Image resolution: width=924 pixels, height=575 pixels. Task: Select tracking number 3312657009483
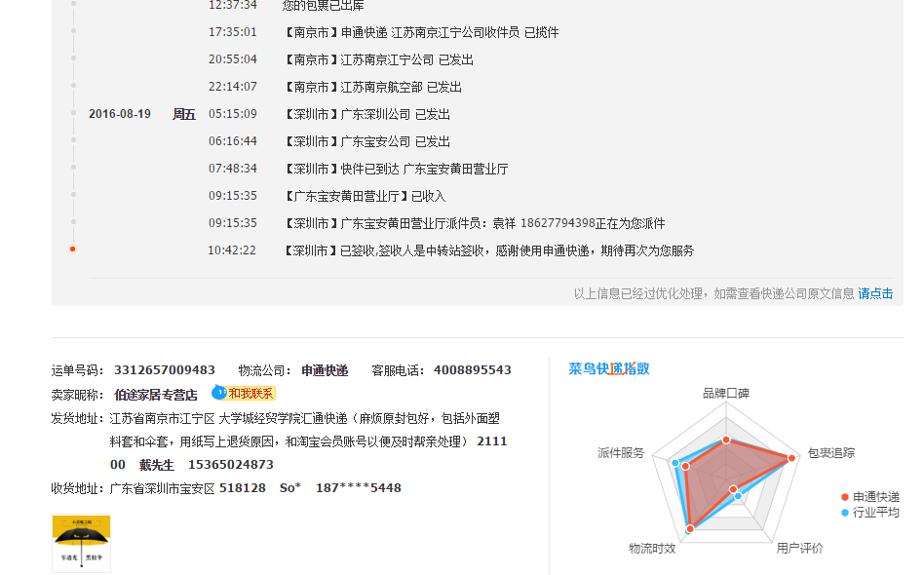point(165,370)
